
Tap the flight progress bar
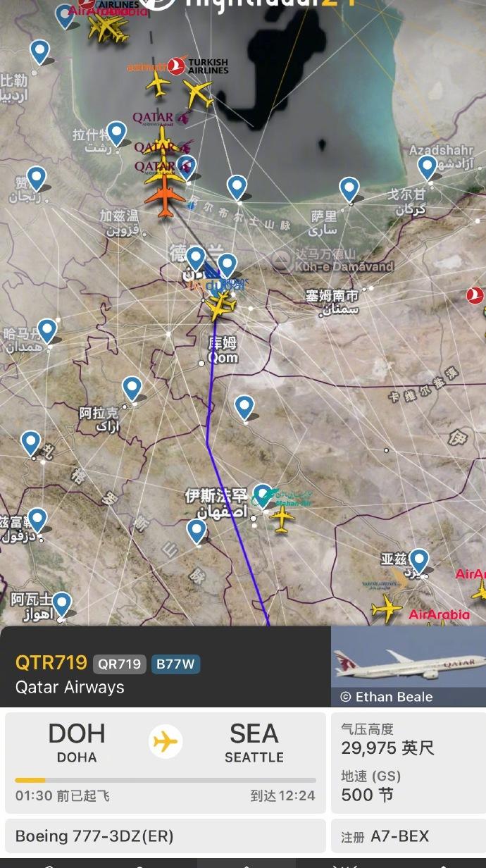click(166, 780)
